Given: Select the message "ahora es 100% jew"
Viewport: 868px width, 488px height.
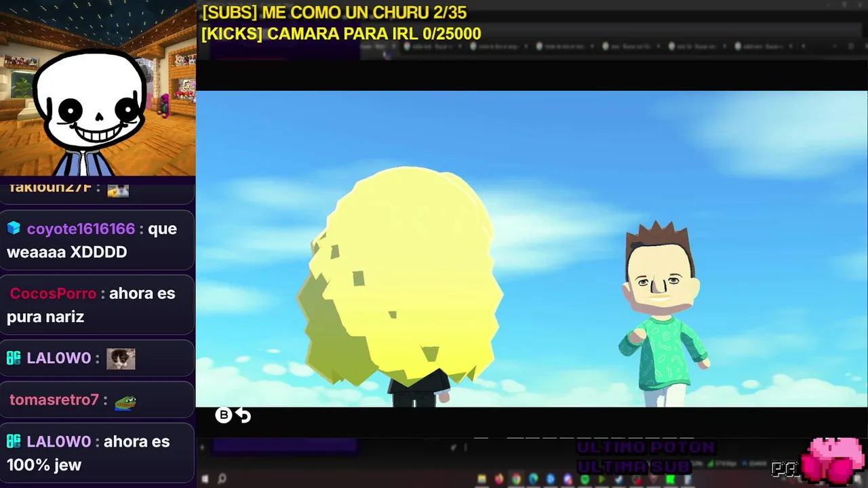Looking at the screenshot, I should 88,453.
